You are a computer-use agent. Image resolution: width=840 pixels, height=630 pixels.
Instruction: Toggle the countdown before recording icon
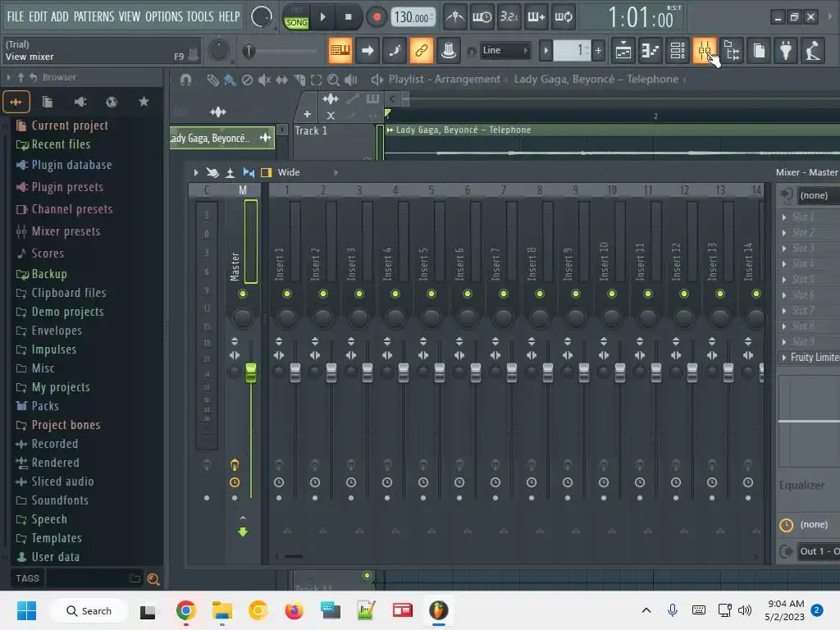tap(509, 17)
